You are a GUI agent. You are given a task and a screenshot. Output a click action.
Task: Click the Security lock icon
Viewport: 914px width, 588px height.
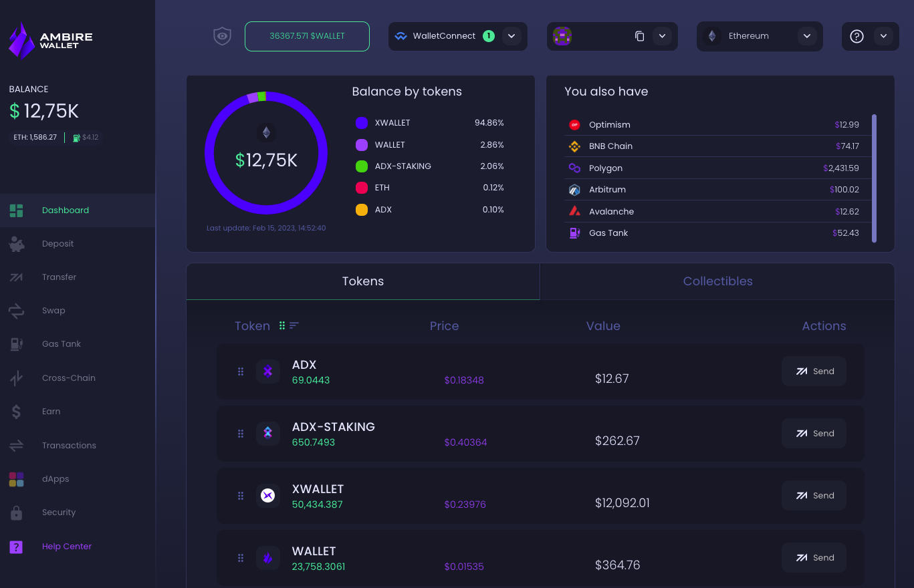[16, 512]
